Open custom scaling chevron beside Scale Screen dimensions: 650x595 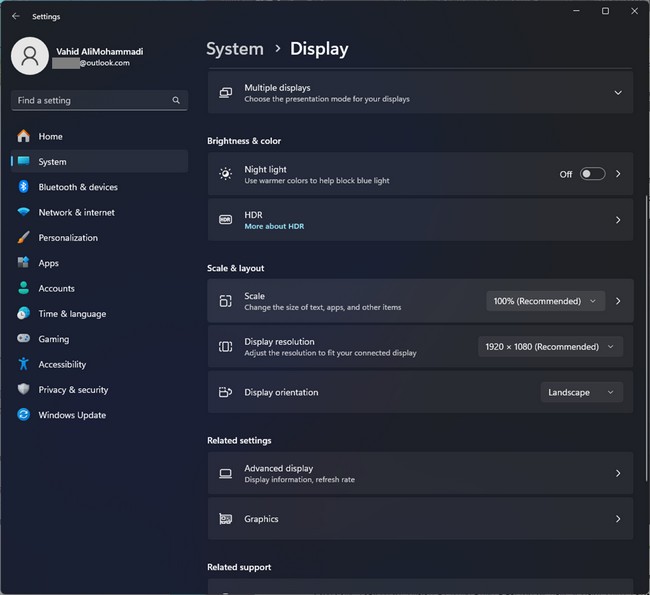(618, 301)
